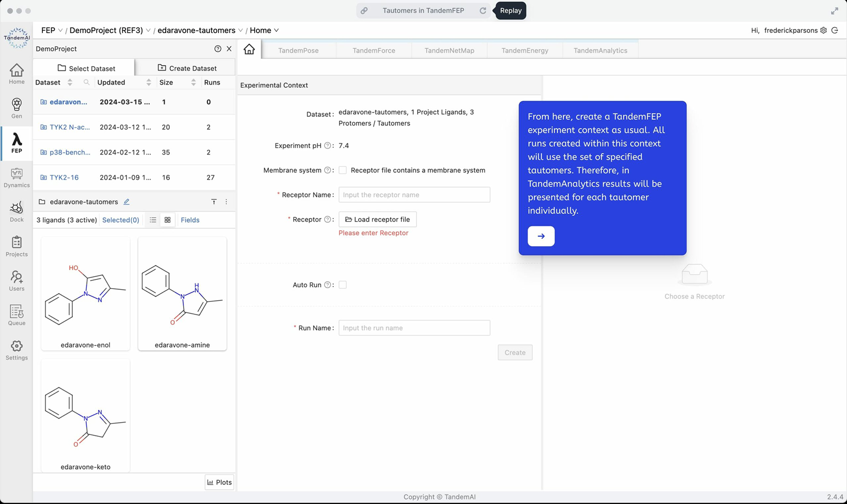
Task: Click the pencil icon beside edaravone-tautomers
Action: pyautogui.click(x=127, y=202)
